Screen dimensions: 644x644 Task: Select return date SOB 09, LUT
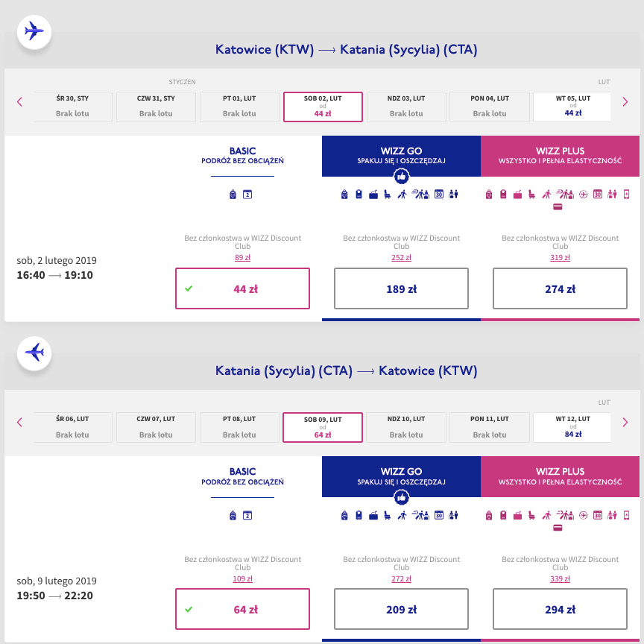click(323, 428)
